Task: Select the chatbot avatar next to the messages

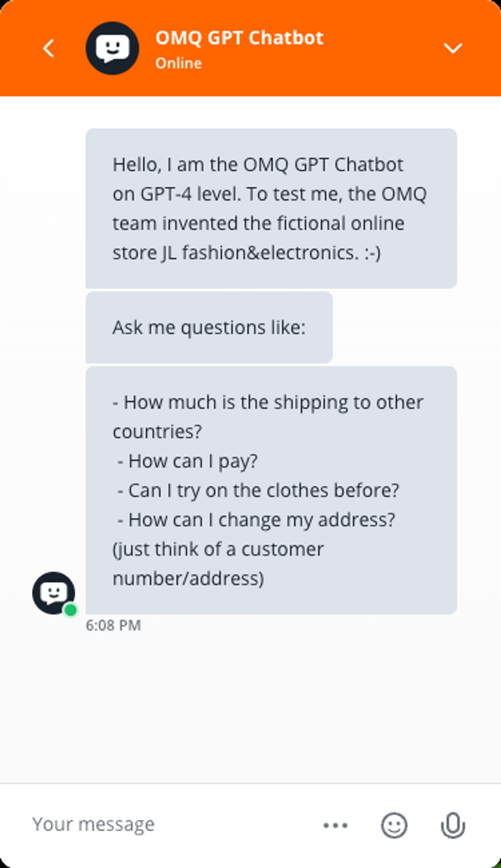Action: (53, 593)
